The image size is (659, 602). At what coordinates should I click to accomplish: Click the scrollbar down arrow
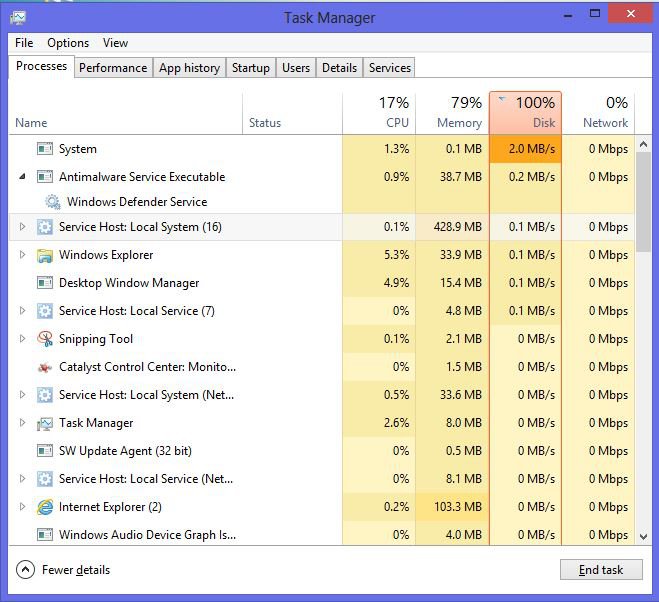coord(643,536)
